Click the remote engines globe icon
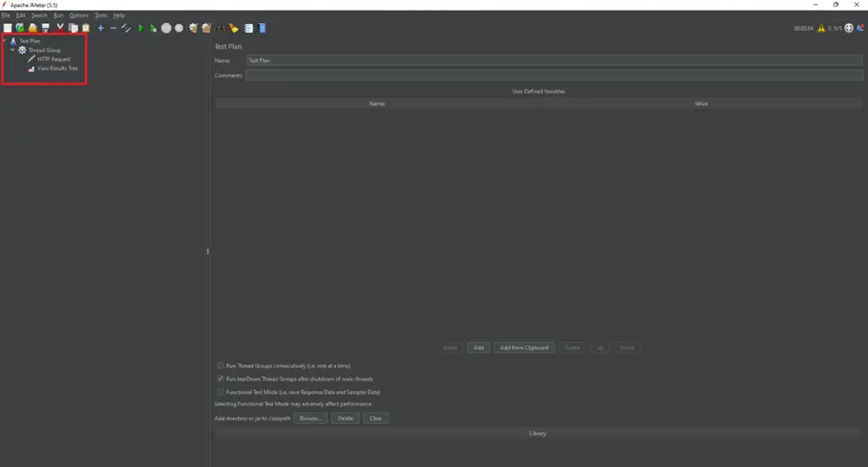 pos(849,27)
